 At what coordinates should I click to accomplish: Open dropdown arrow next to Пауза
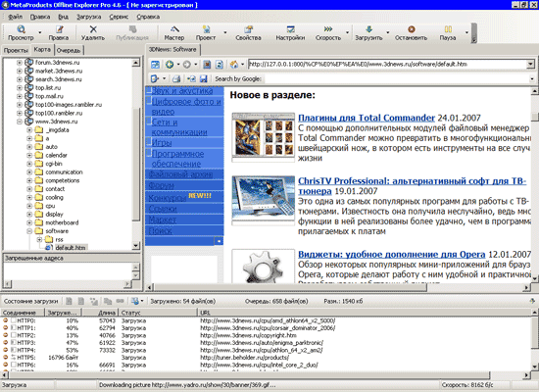[x=466, y=32]
